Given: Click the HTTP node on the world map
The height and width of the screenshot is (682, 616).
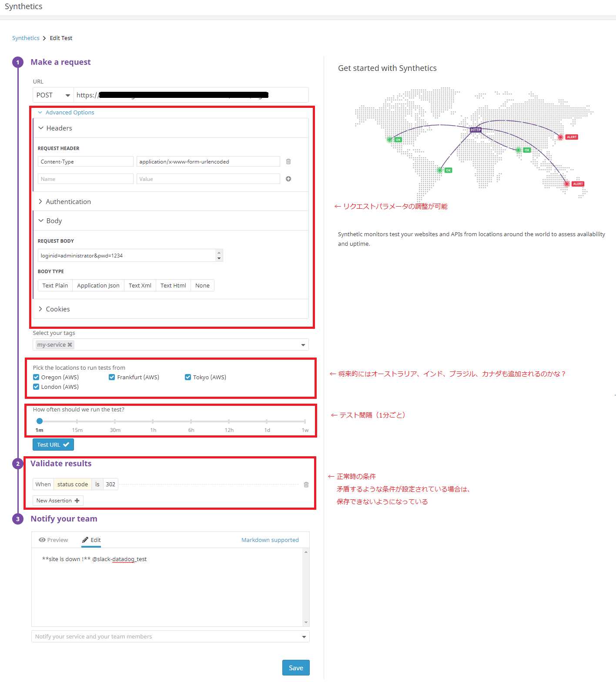Looking at the screenshot, I should 475,130.
